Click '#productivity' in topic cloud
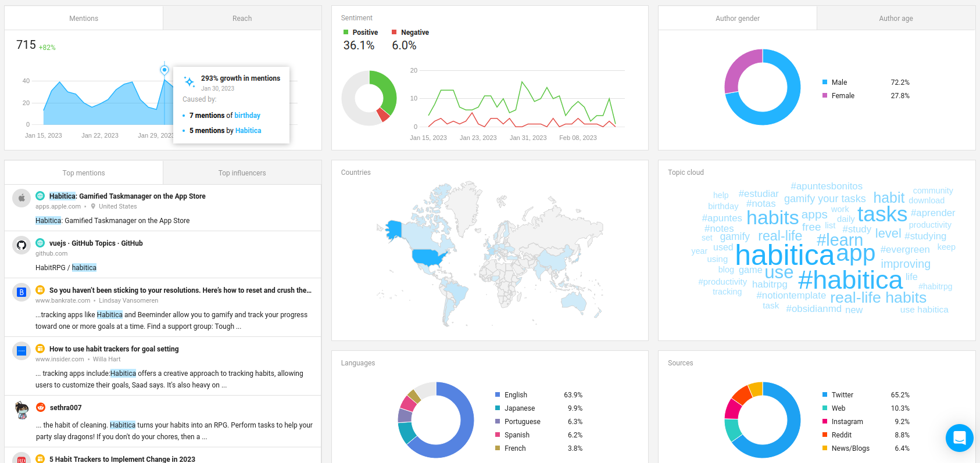This screenshot has height=463, width=980. 722,282
